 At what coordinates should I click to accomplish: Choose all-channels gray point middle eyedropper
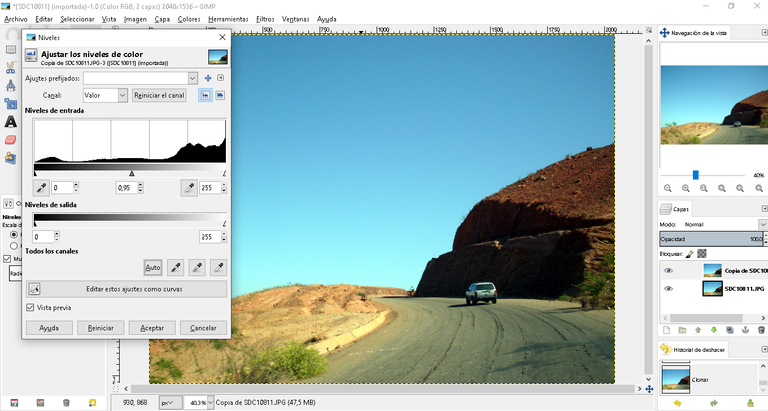197,267
